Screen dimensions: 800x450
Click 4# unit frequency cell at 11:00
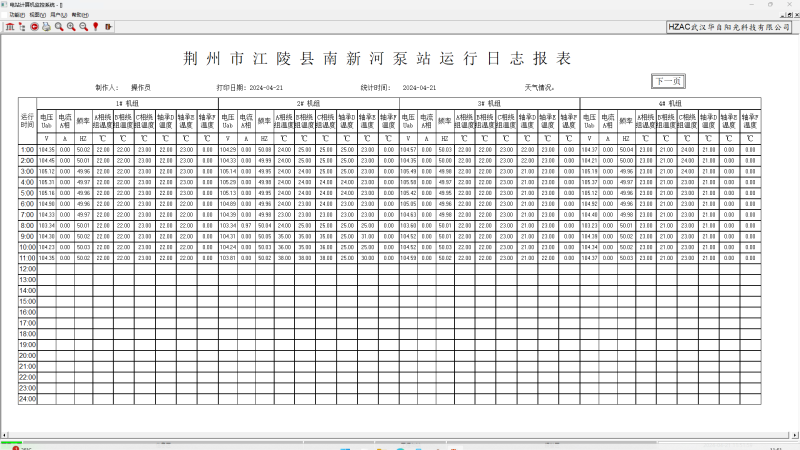coord(626,258)
